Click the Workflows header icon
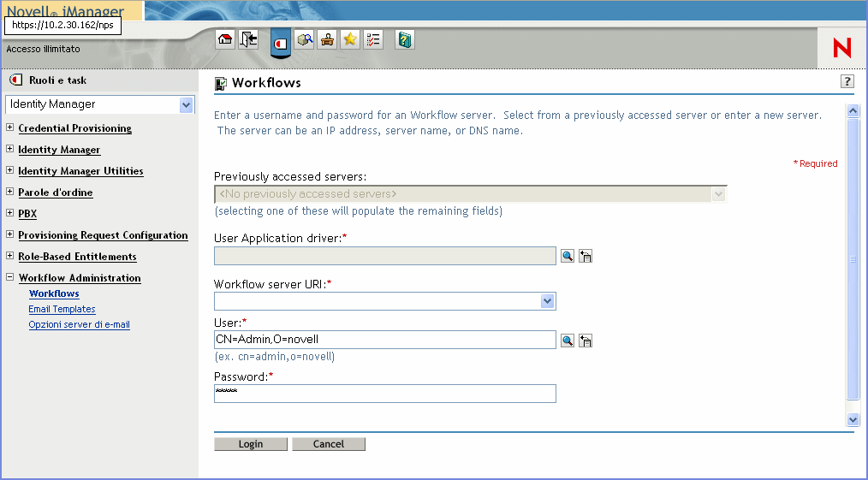 [221, 84]
